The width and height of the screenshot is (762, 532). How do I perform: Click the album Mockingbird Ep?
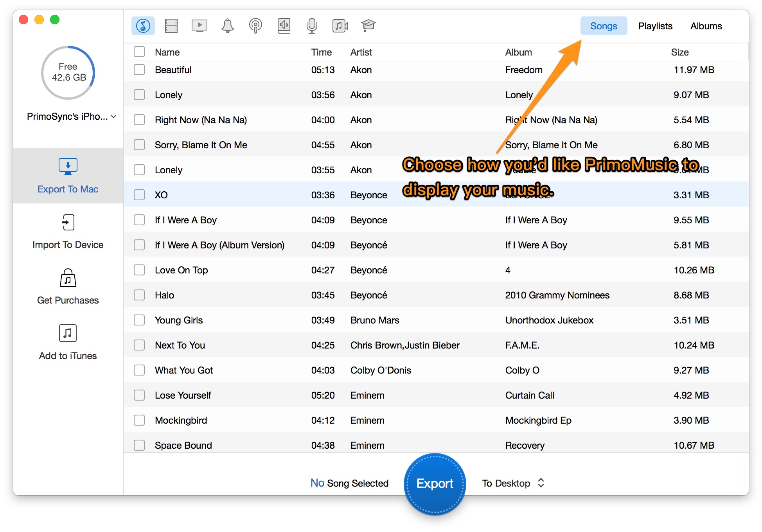[538, 420]
